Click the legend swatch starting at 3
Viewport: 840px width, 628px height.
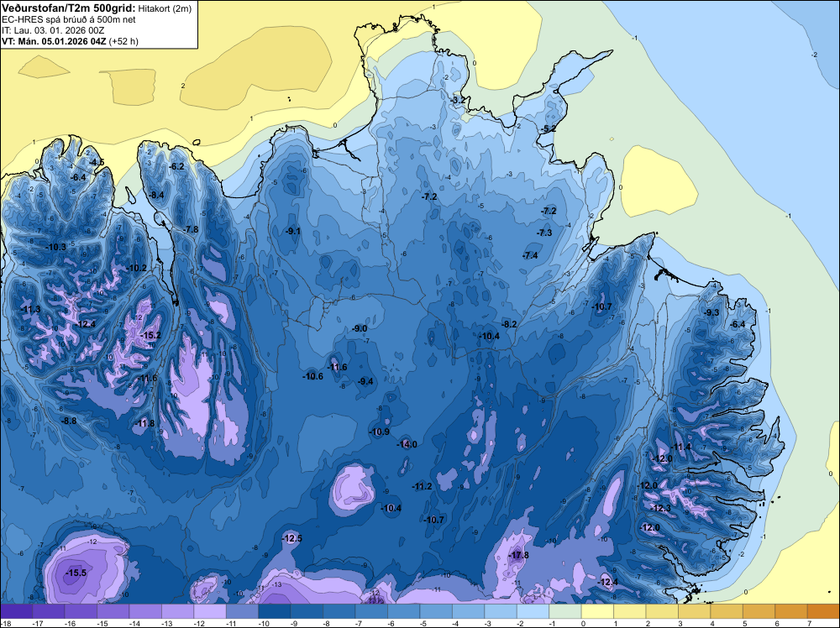click(x=695, y=611)
